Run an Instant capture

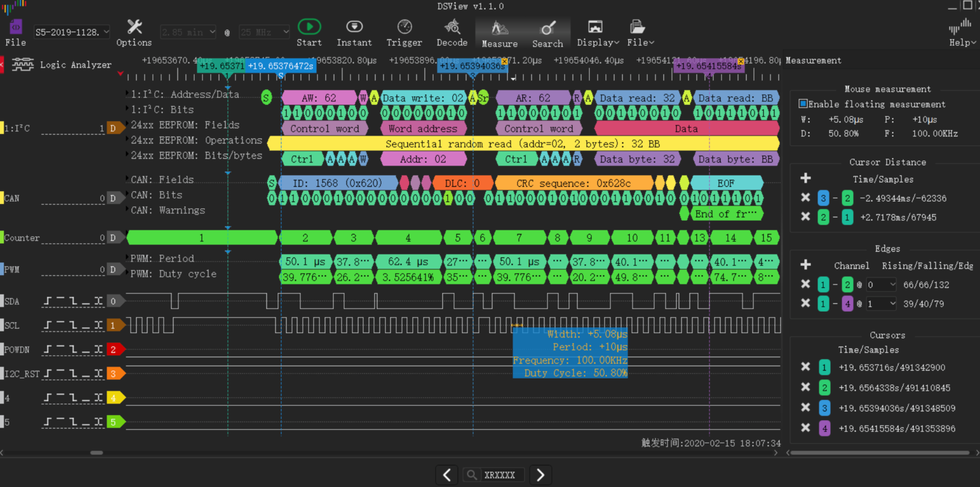click(x=354, y=32)
